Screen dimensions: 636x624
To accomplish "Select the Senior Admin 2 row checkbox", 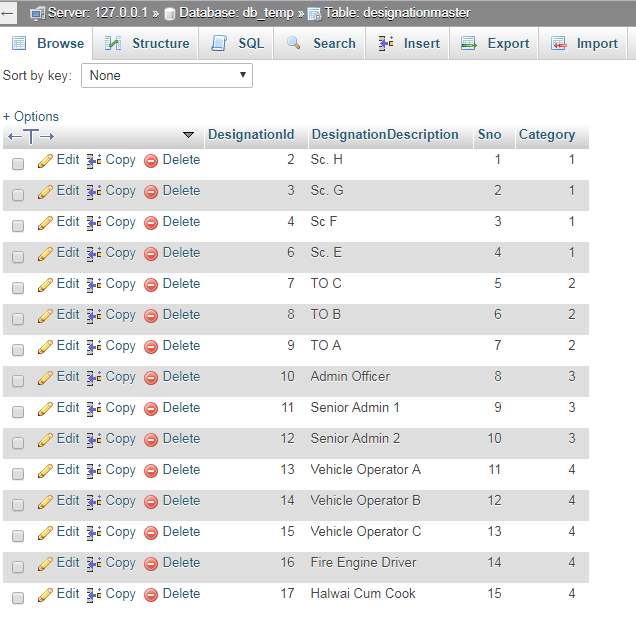I will pos(18,443).
